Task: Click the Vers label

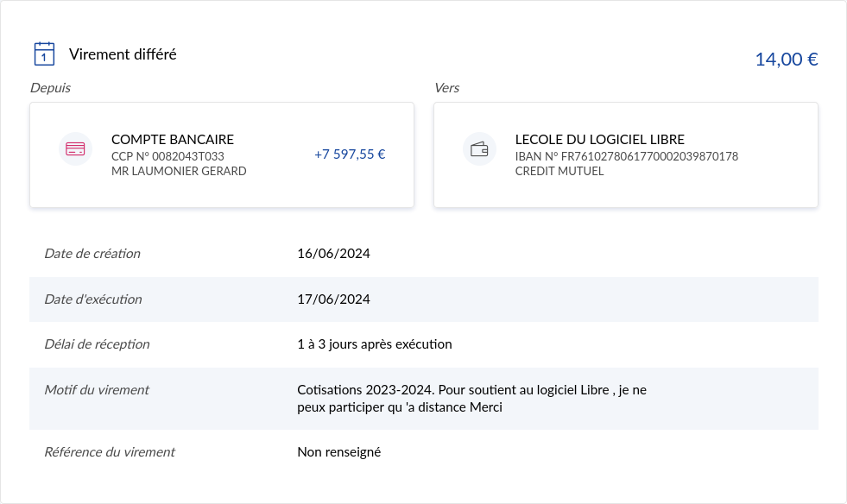Action: 446,88
